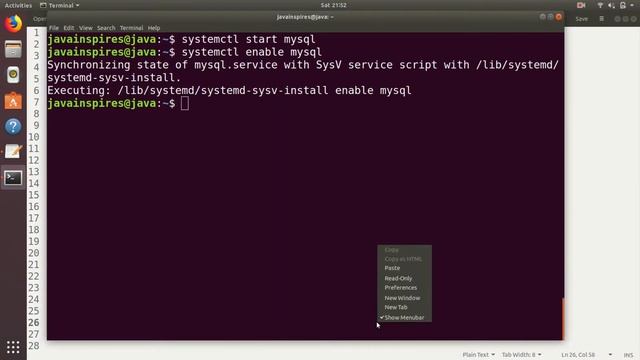Viewport: 640px width, 360px height.
Task: Click the greyed Copy as HTML entry
Action: click(x=404, y=259)
